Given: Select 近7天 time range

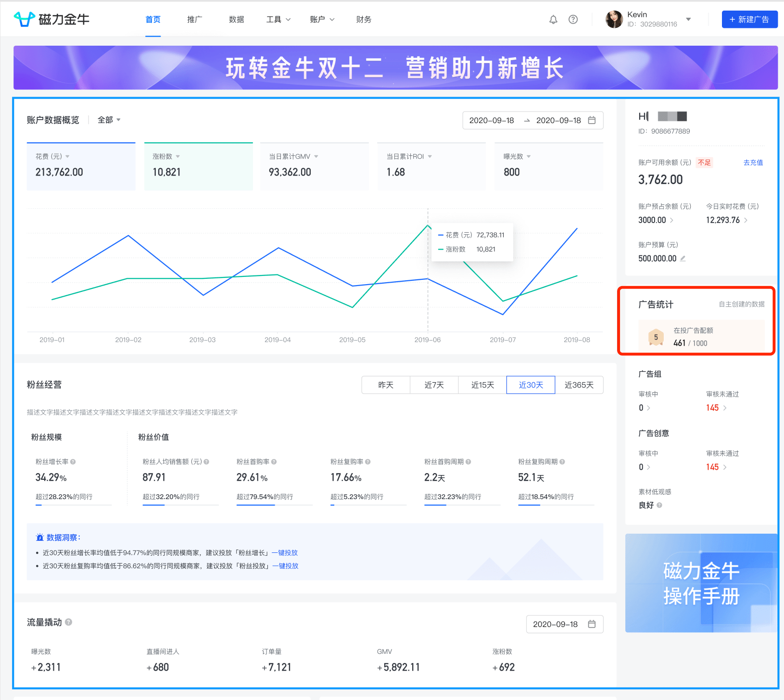Looking at the screenshot, I should click(434, 385).
